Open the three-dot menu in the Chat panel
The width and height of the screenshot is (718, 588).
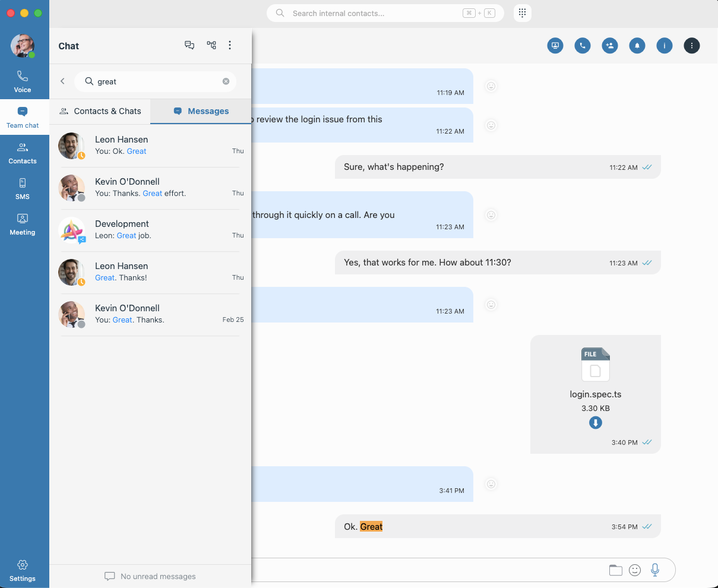(230, 45)
